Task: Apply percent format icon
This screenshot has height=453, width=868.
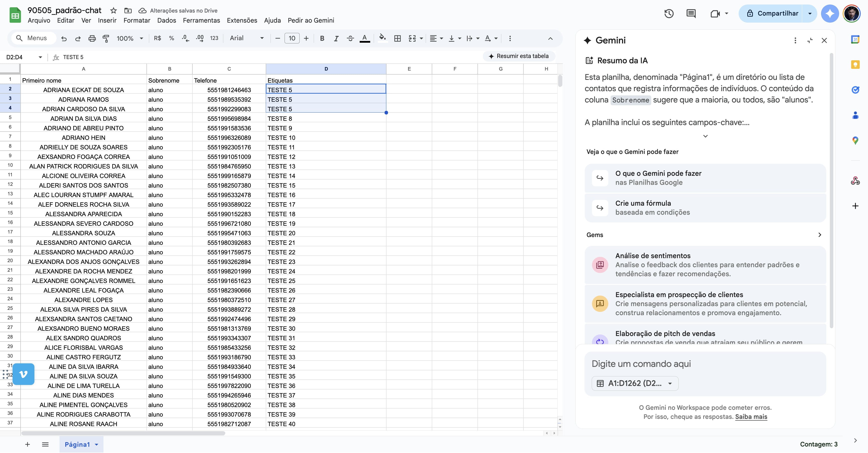Action: click(172, 38)
